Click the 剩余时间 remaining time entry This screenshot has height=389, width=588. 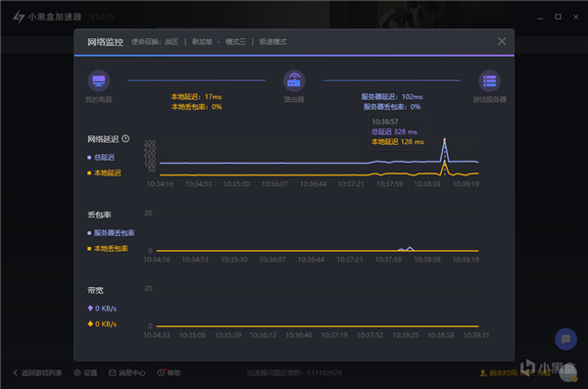[514, 373]
